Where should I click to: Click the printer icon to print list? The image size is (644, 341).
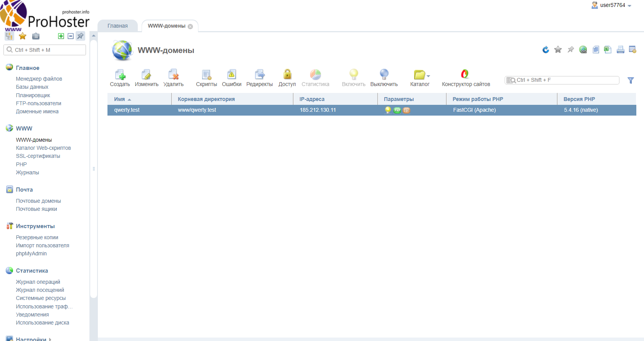coord(620,50)
